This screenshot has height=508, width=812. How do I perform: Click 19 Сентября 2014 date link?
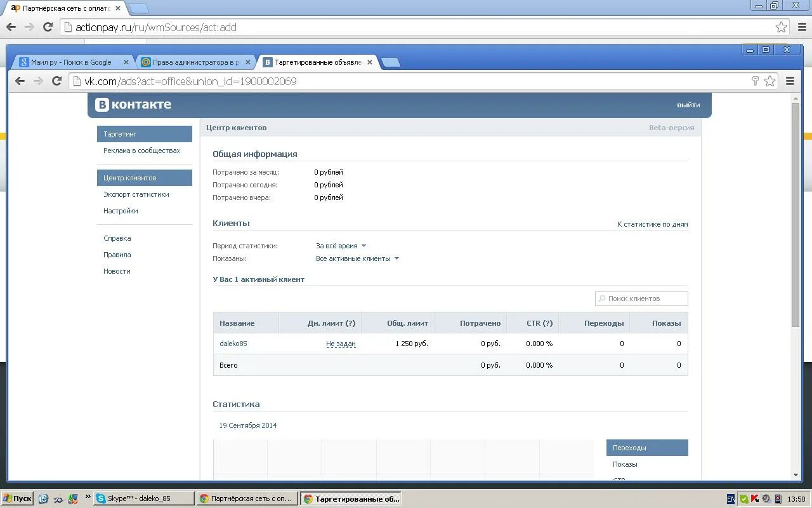(248, 425)
